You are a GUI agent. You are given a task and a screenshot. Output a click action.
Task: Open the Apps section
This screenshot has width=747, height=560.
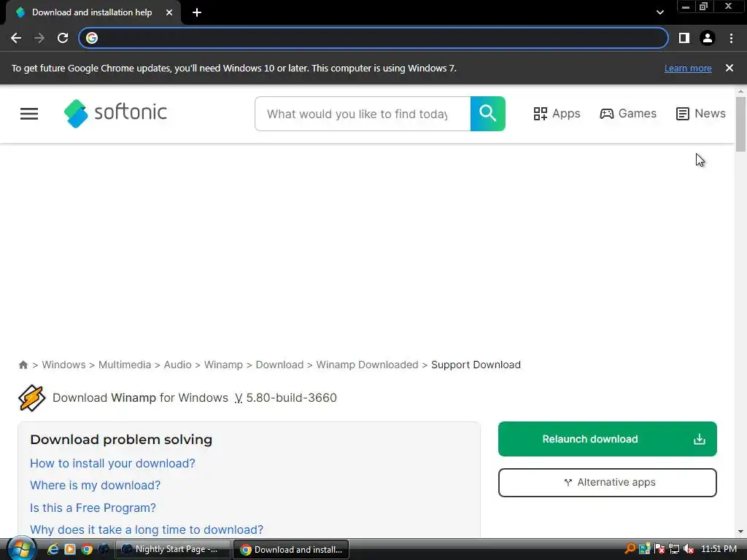(x=557, y=113)
